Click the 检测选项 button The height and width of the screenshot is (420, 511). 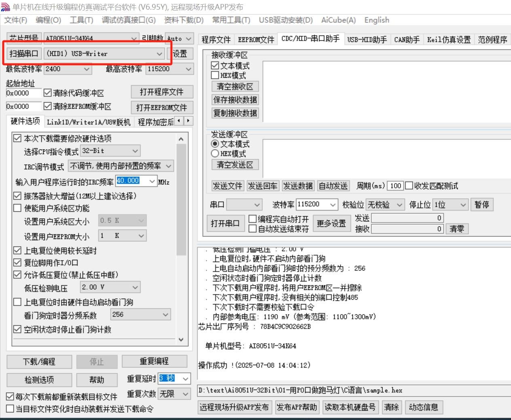39,380
